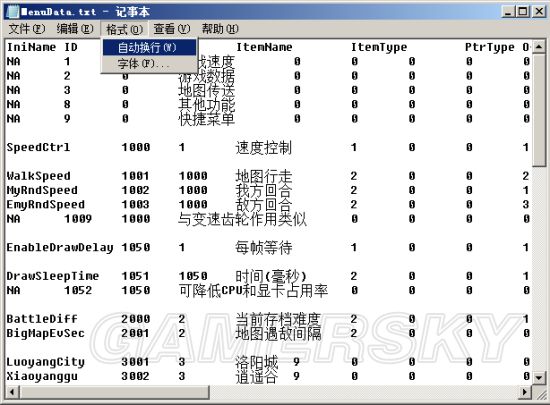
Task: Open the 编辑(E) menu
Action: click(75, 29)
